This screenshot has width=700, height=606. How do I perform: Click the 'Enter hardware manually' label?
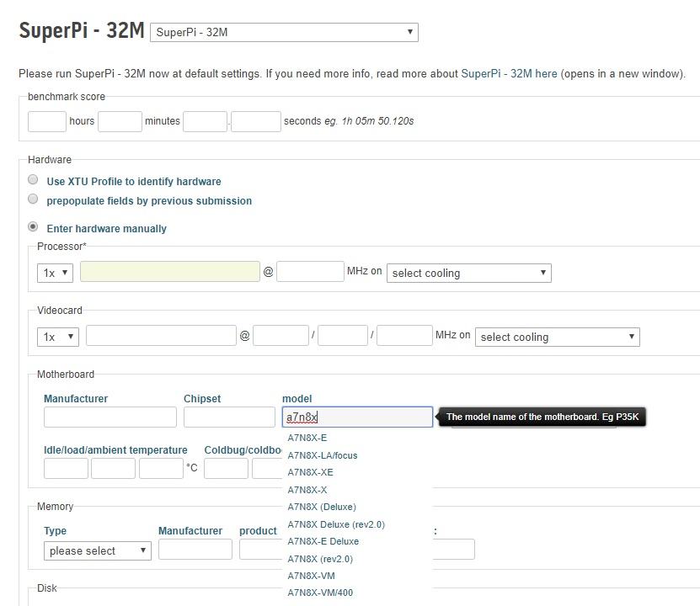tap(107, 229)
